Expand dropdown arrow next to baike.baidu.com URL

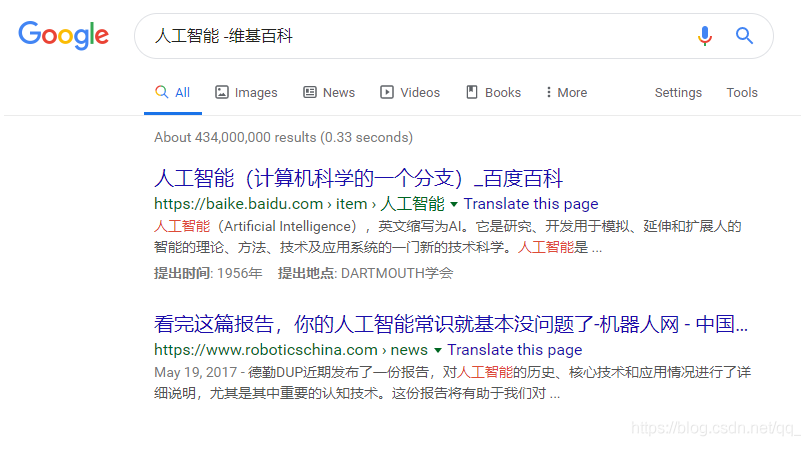click(454, 204)
